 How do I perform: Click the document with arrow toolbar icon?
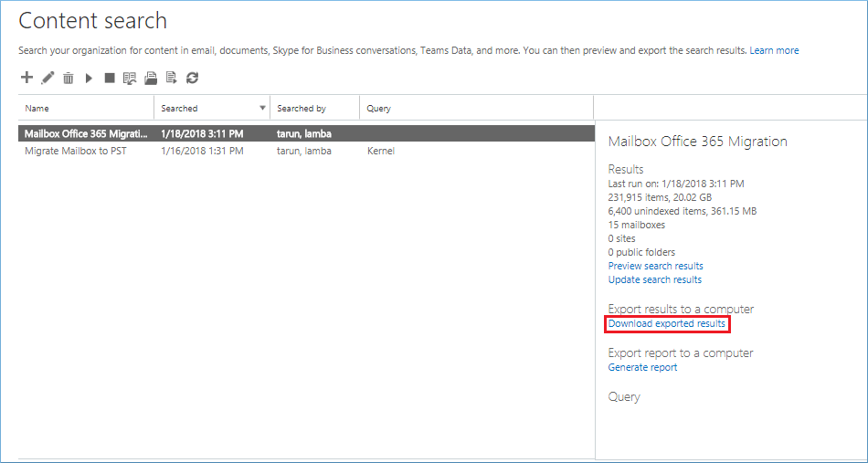click(x=172, y=78)
